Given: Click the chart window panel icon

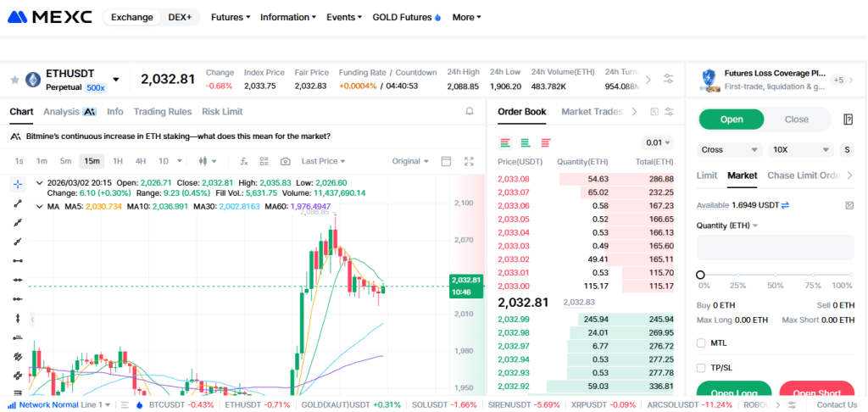Looking at the screenshot, I should click(x=446, y=161).
